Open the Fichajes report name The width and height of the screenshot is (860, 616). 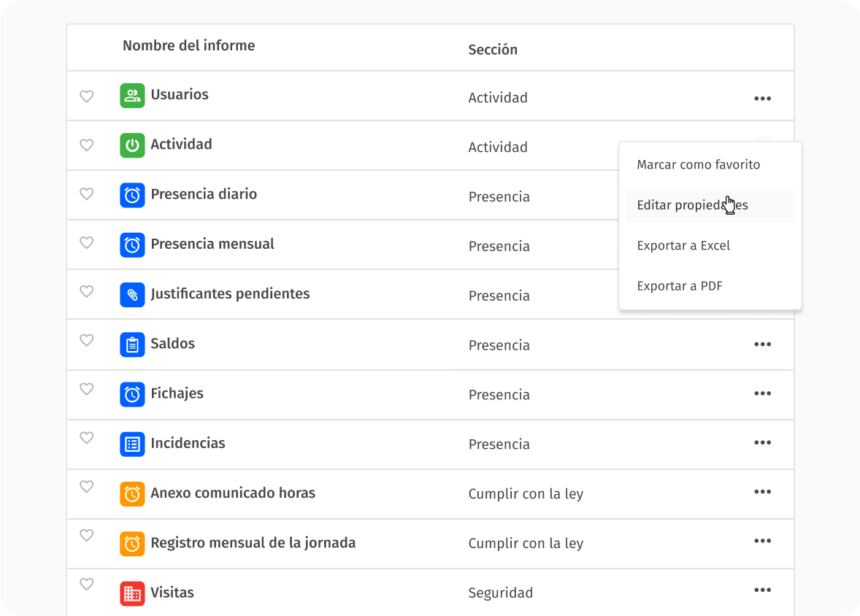pyautogui.click(x=177, y=393)
